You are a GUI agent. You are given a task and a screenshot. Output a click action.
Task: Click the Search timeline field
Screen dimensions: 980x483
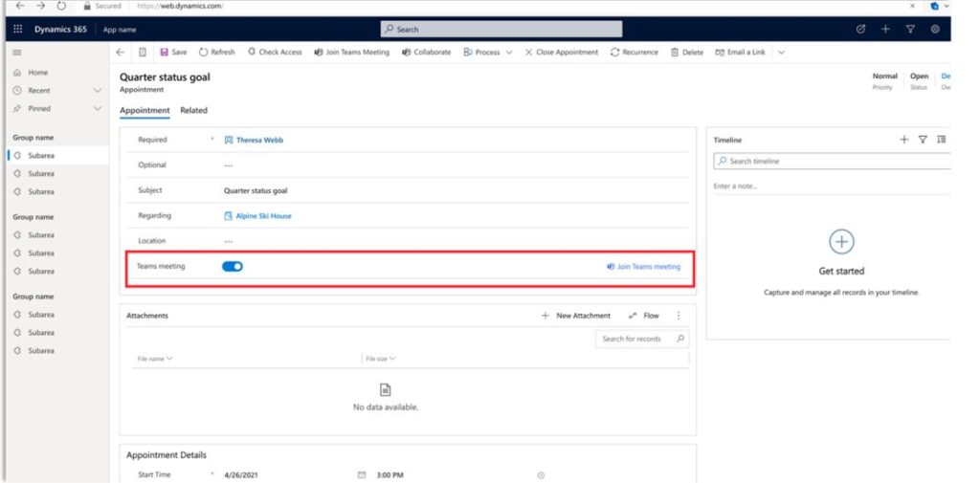tap(832, 162)
